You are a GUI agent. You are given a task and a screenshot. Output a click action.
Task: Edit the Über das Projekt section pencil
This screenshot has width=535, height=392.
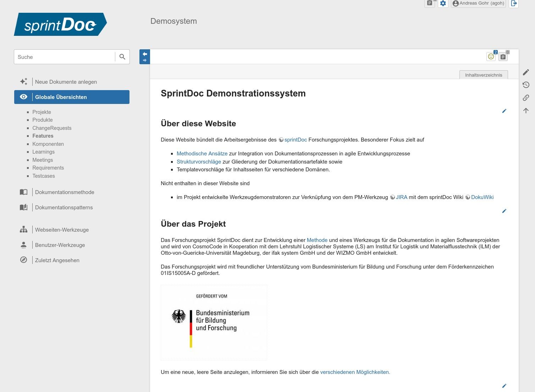504,211
